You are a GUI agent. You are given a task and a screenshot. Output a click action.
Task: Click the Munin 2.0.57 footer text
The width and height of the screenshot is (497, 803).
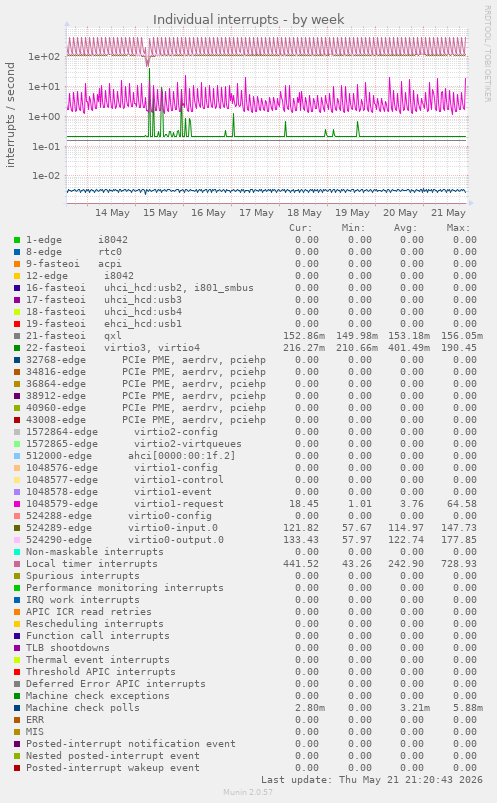248,792
